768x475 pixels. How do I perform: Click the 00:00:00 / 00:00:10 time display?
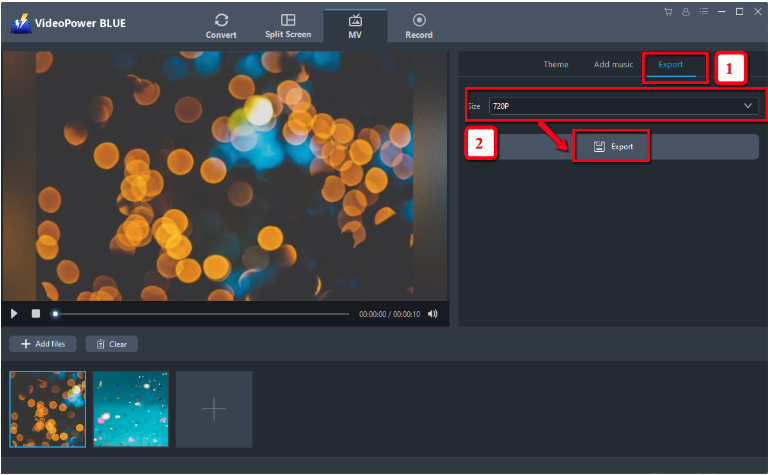click(389, 314)
